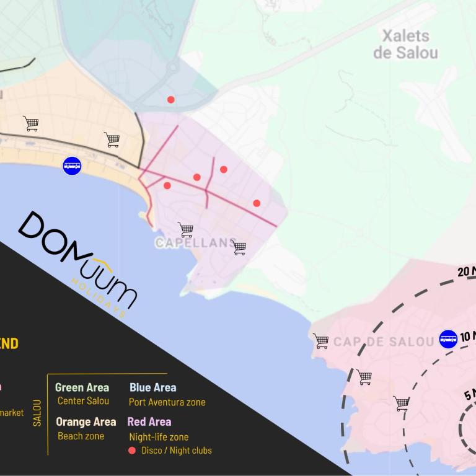Click the cart overlapping the end of CAPELLANS
The height and width of the screenshot is (476, 476).
[x=239, y=247]
